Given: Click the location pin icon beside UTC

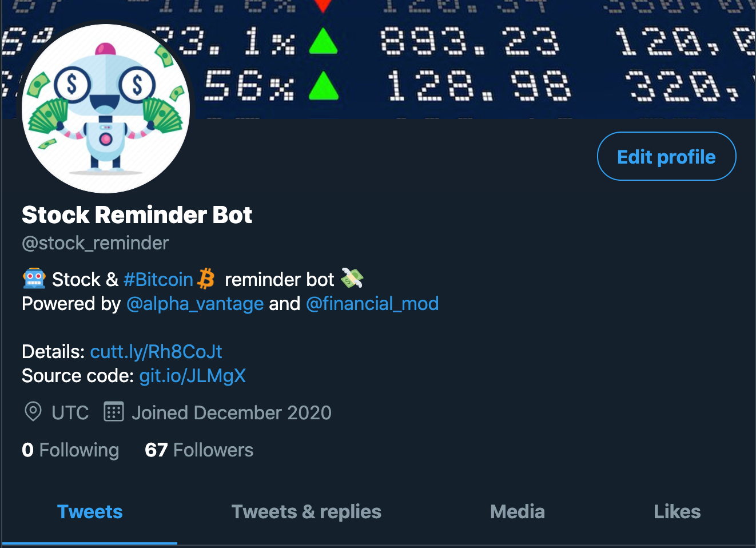Looking at the screenshot, I should pos(33,411).
